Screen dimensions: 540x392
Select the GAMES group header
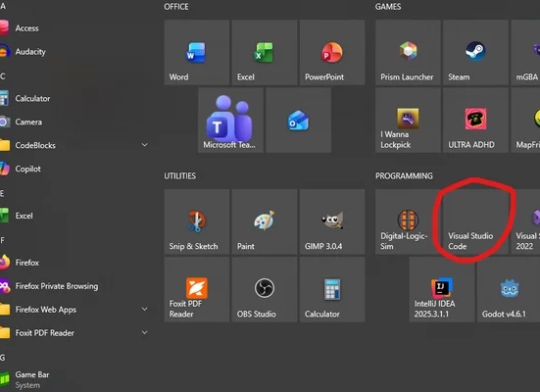coord(388,7)
